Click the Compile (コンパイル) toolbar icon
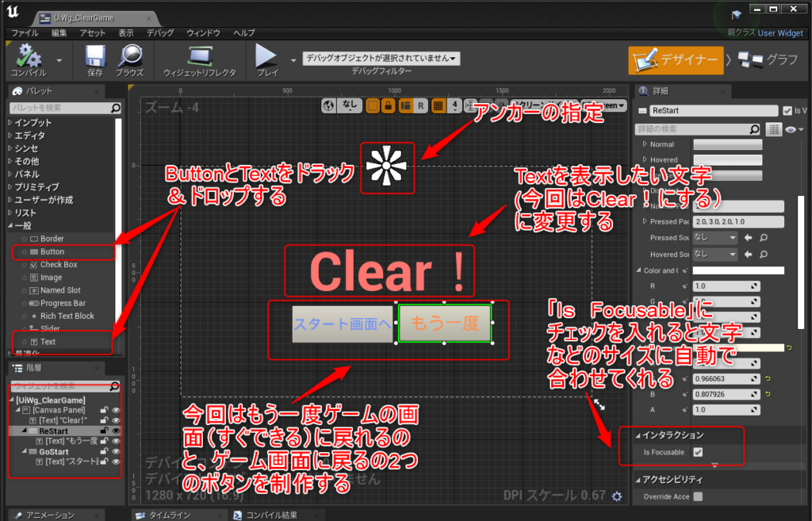 click(x=29, y=58)
